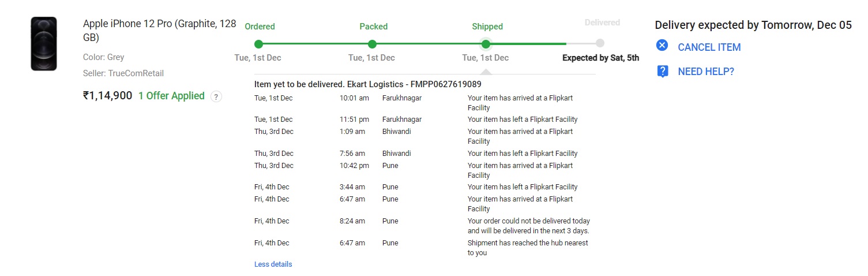868x276 pixels.
Task: Collapse tracking with Less details link
Action: [273, 264]
